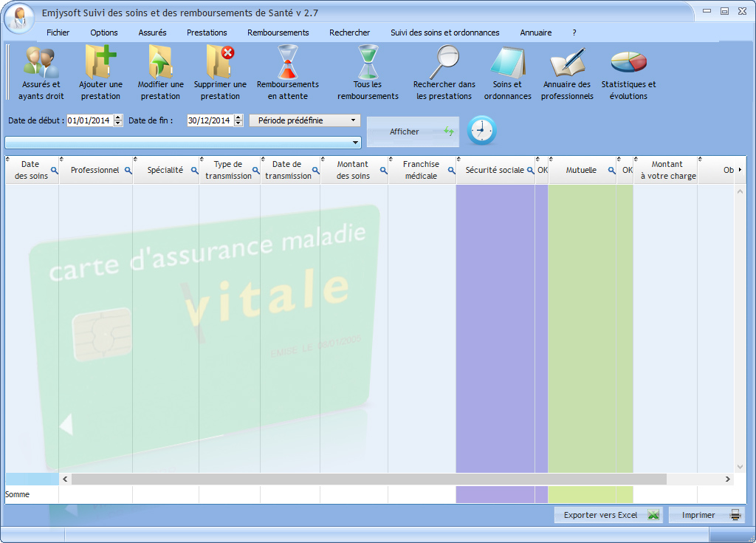The image size is (756, 543).
Task: Open the Prestations menu
Action: [x=207, y=33]
